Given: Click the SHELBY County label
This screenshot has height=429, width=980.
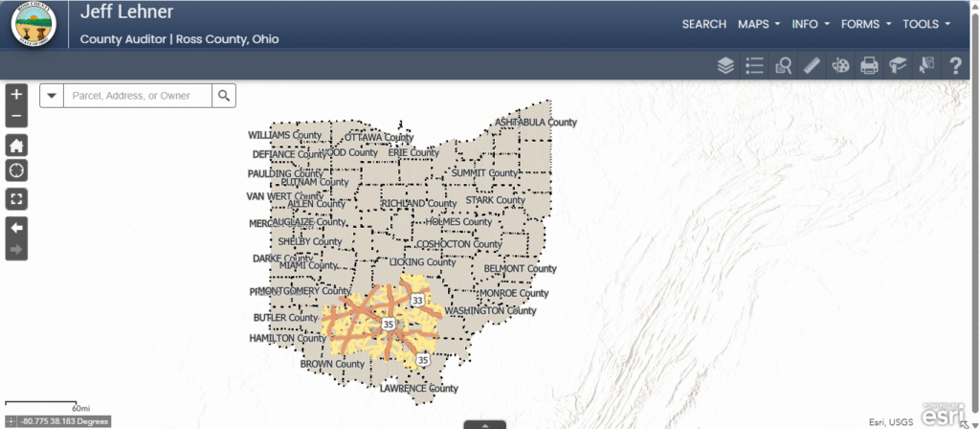Looking at the screenshot, I should tap(310, 241).
